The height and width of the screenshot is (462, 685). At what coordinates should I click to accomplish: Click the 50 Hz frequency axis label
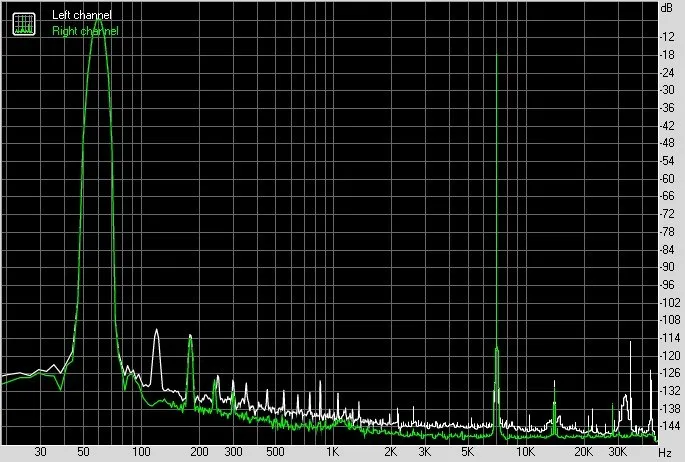83,452
